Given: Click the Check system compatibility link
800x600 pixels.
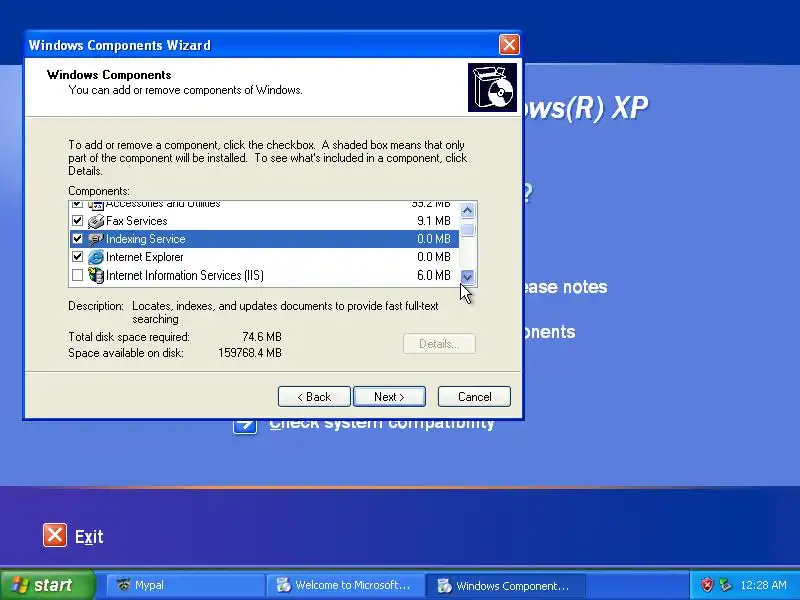Looking at the screenshot, I should (382, 424).
